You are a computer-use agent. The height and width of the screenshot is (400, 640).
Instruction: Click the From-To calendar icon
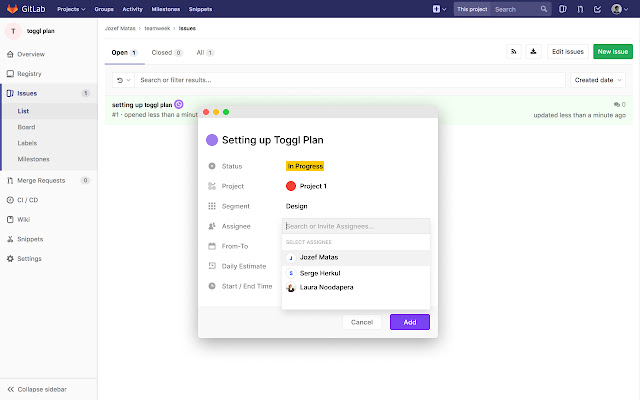[x=212, y=246]
